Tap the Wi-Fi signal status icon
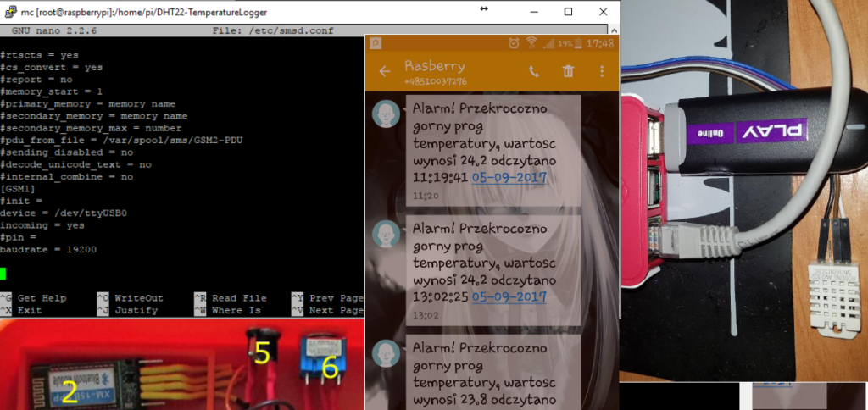 tap(531, 42)
